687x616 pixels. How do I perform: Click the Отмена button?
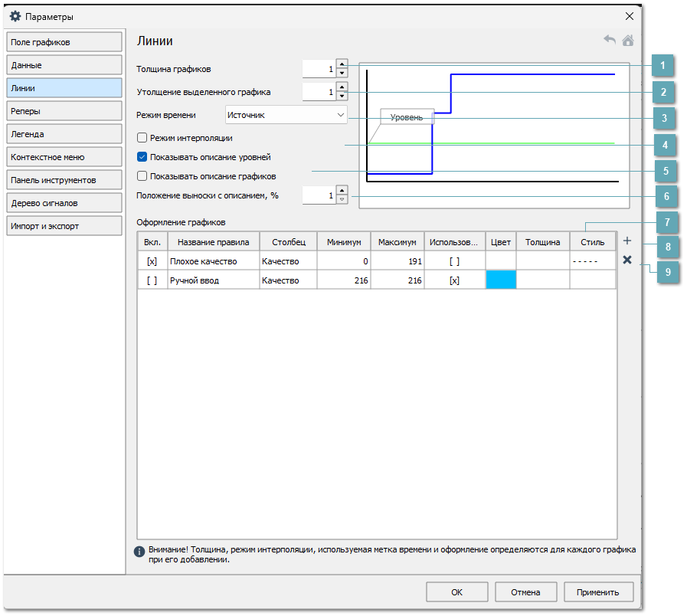pyautogui.click(x=525, y=592)
